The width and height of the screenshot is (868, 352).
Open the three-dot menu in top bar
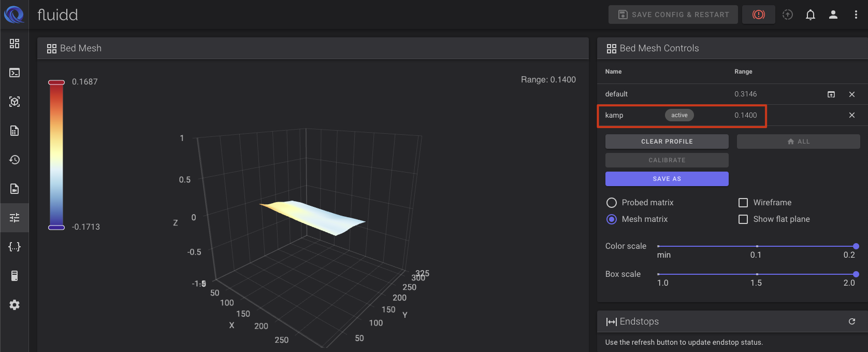point(856,15)
